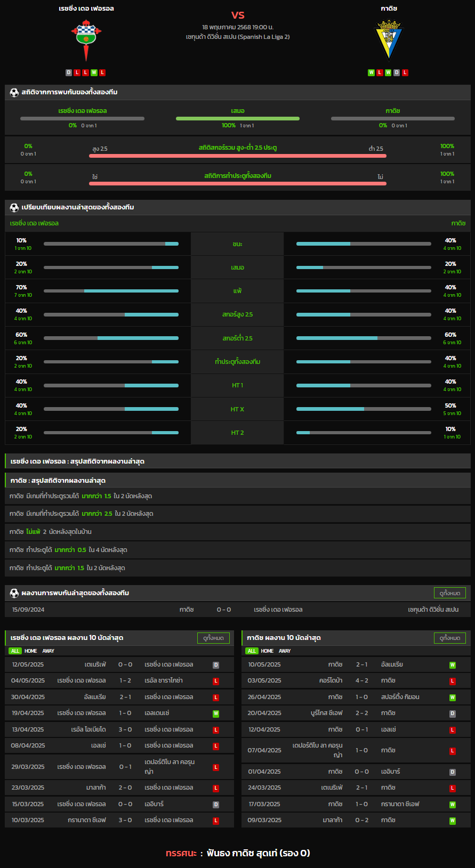Click the 4 - 2 score on 03/05/2025

click(x=361, y=680)
